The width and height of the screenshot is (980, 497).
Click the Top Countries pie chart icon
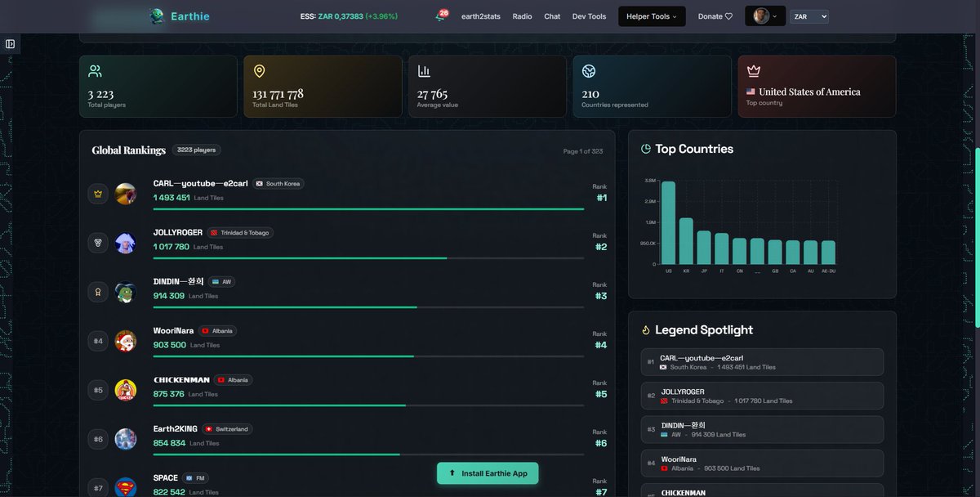click(646, 149)
